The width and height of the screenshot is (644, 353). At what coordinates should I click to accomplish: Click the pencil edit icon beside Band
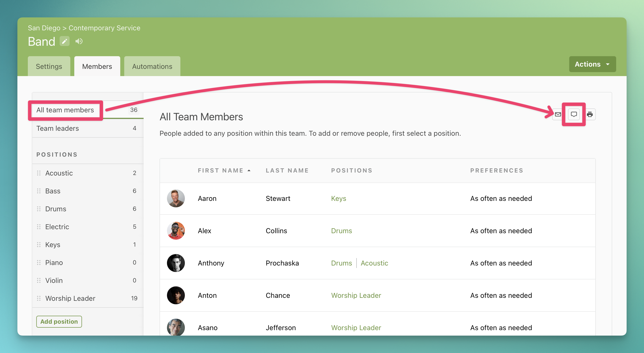pyautogui.click(x=65, y=41)
